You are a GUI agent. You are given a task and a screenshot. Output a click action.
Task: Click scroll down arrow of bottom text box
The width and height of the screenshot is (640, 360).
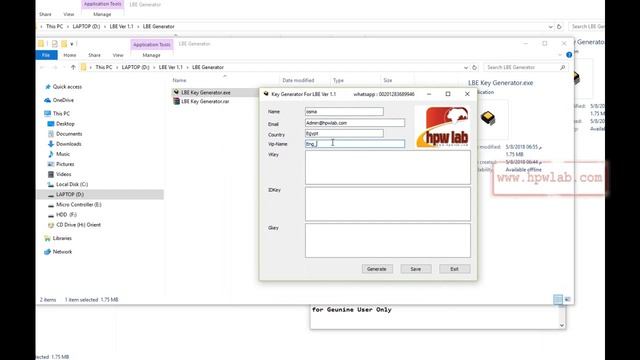coord(562,325)
